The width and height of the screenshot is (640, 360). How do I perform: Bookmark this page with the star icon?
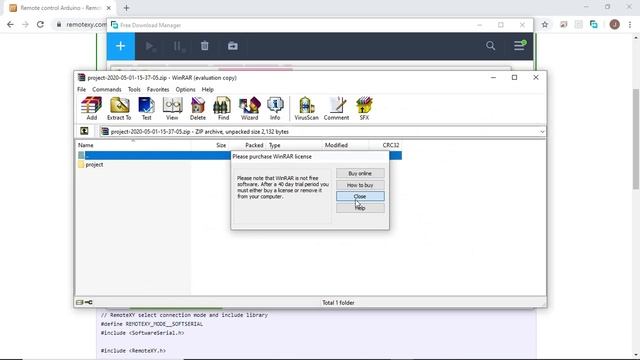click(545, 24)
